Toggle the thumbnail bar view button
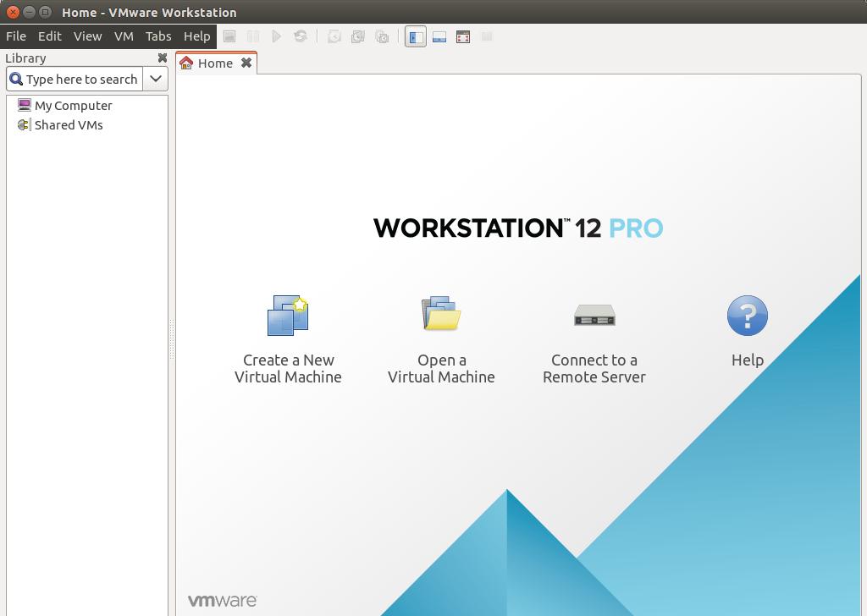Viewport: 867px width, 616px height. tap(439, 36)
